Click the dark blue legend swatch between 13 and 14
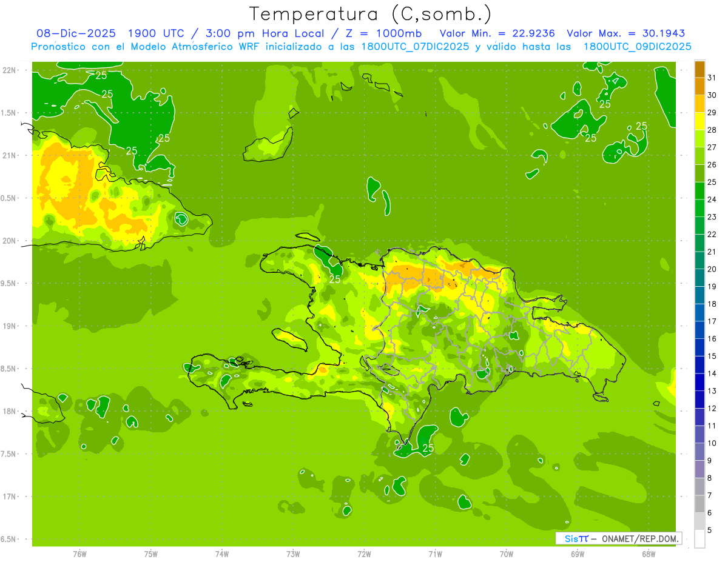 (700, 383)
